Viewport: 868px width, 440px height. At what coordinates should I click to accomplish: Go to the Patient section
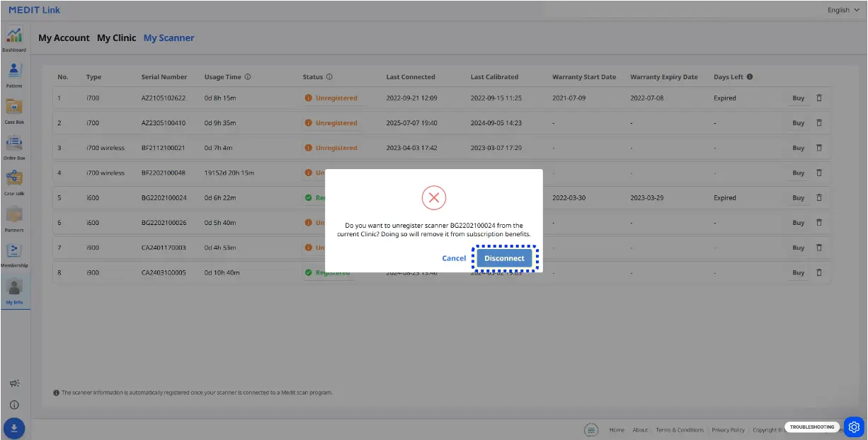[14, 73]
